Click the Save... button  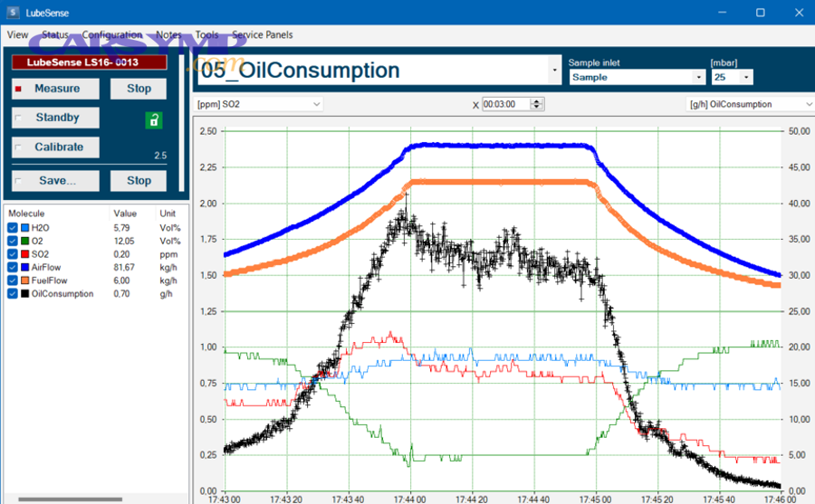[x=56, y=180]
